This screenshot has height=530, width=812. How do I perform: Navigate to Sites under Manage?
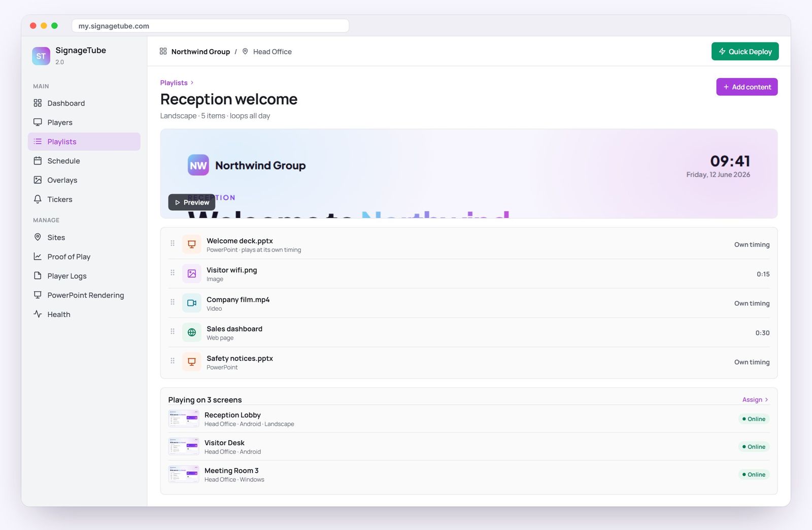(84, 238)
